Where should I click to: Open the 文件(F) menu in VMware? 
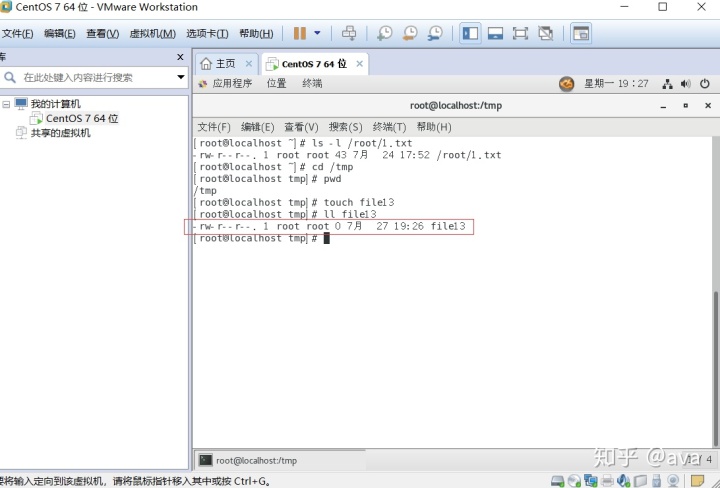pyautogui.click(x=17, y=34)
